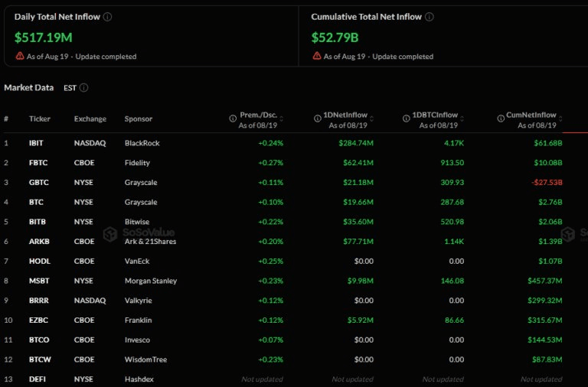Select the -$27.53B cumulative value
Image resolution: width=588 pixels, height=387 pixels.
coord(547,183)
